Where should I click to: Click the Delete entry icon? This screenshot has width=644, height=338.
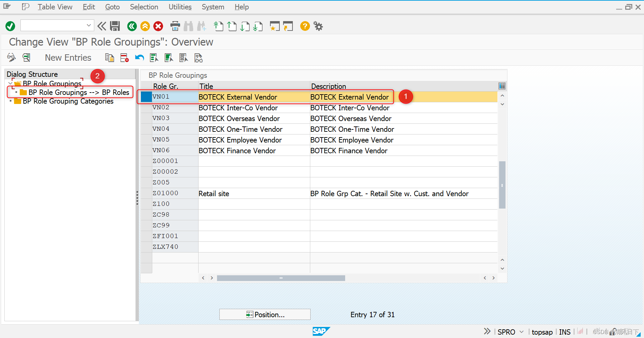[124, 58]
